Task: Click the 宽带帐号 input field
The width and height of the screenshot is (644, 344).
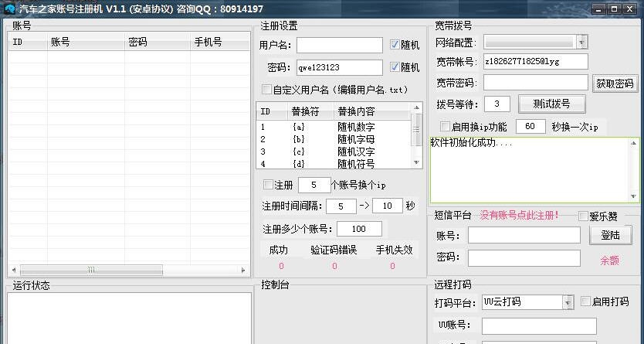Action: pos(536,61)
